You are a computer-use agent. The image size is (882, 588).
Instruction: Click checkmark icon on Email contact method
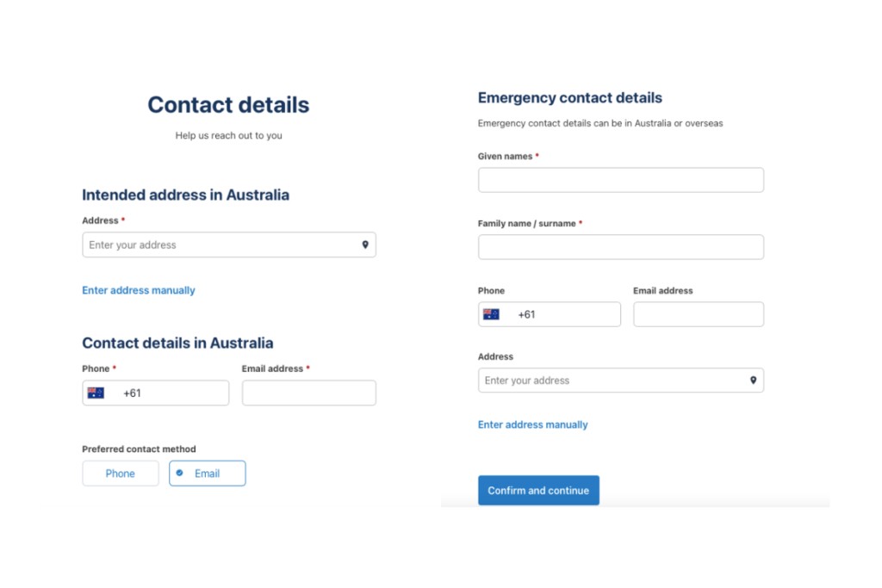[x=180, y=473]
